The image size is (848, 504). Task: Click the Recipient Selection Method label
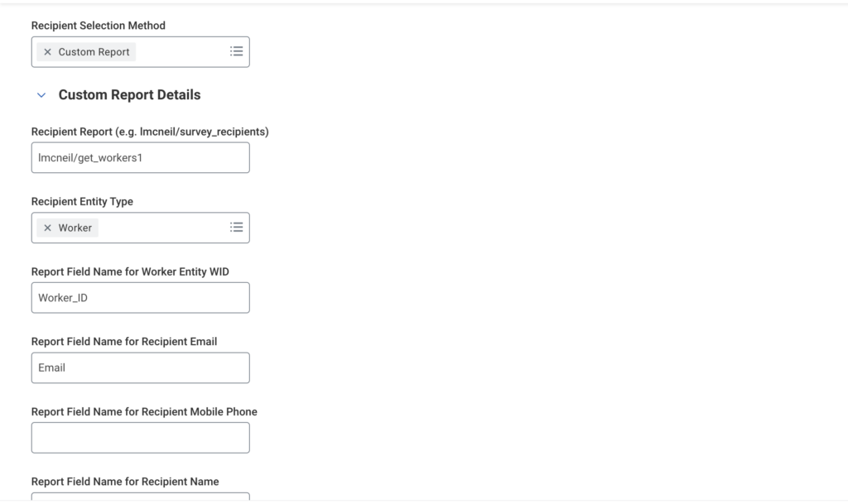[x=98, y=26]
